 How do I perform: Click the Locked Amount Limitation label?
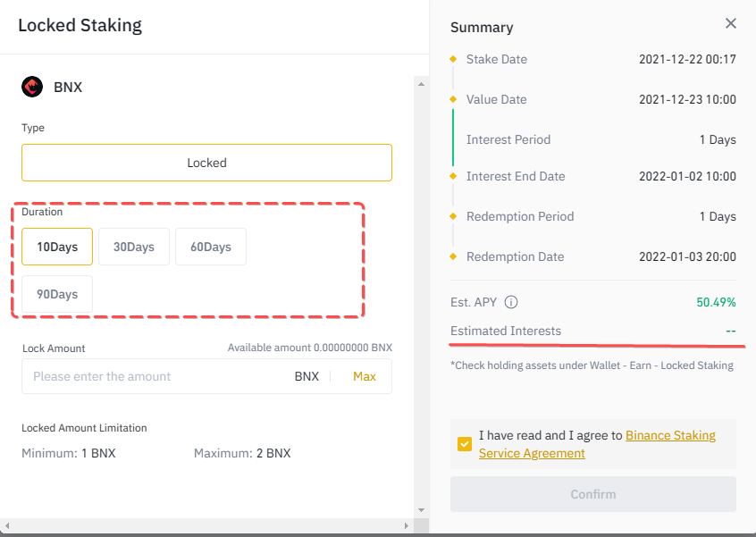[84, 428]
